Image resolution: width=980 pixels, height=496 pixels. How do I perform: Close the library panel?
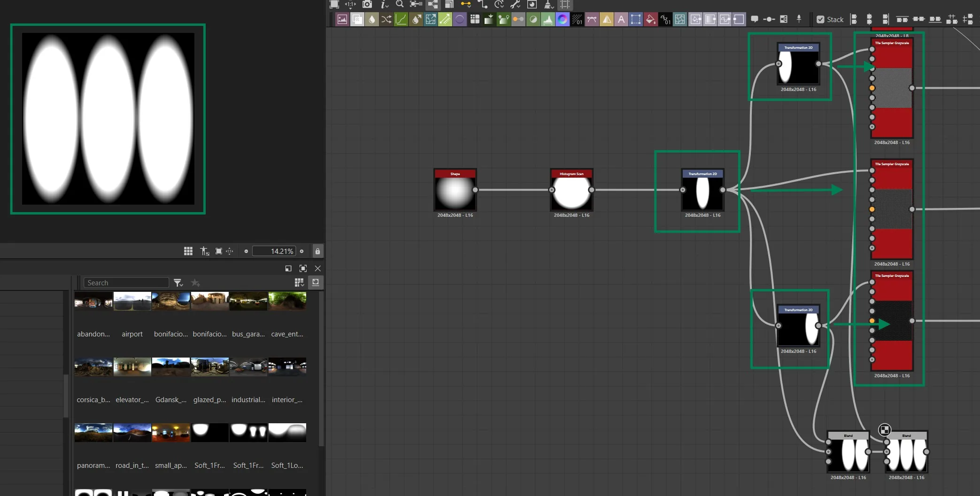(318, 268)
